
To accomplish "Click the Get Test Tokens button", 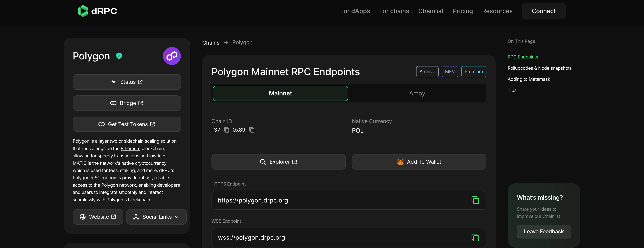I will click(127, 124).
